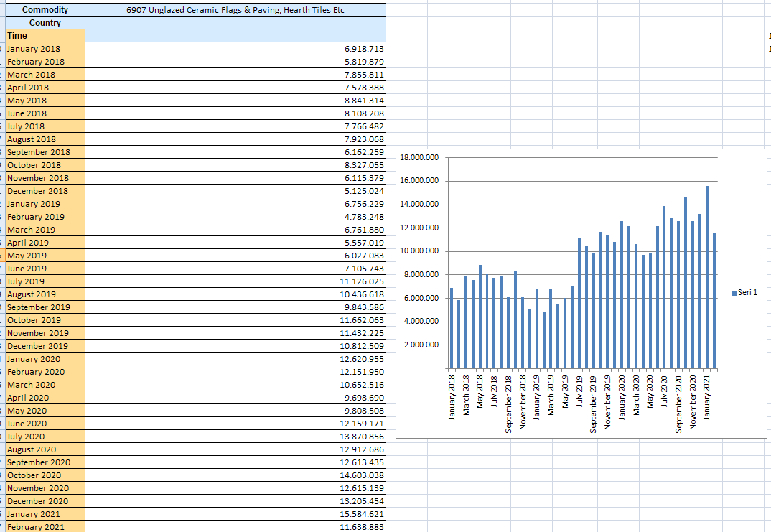
Task: Click the 6907 Unglazed Ceramic Flags title cell
Action: [x=235, y=10]
